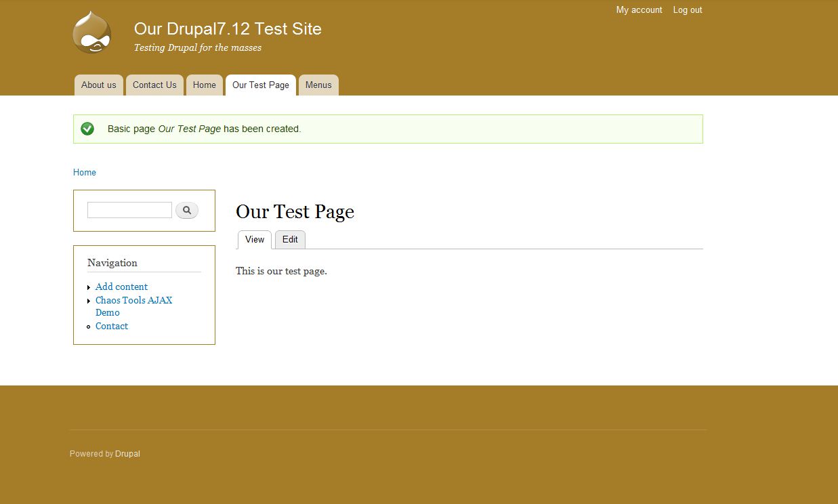This screenshot has height=504, width=838.
Task: Go to the Home main menu tab
Action: (x=204, y=85)
